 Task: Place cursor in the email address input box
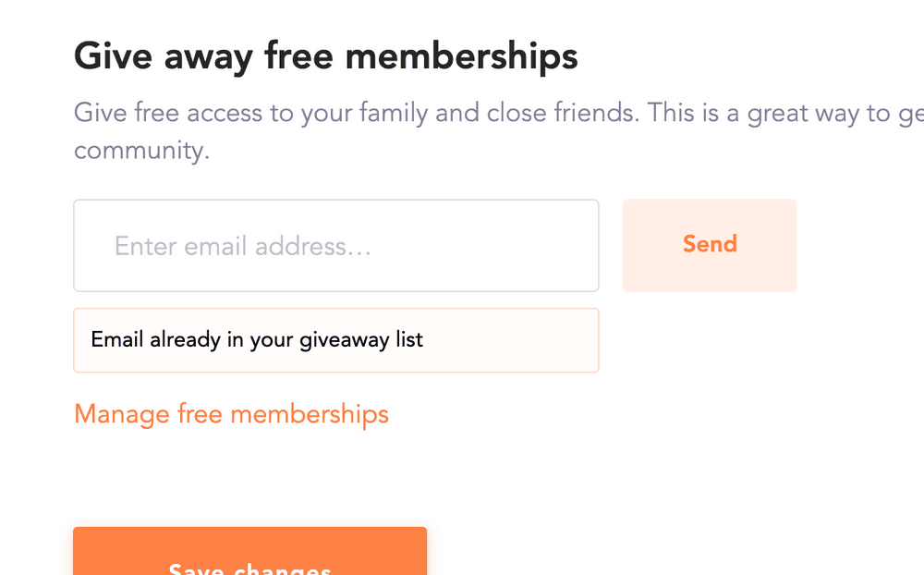336,245
